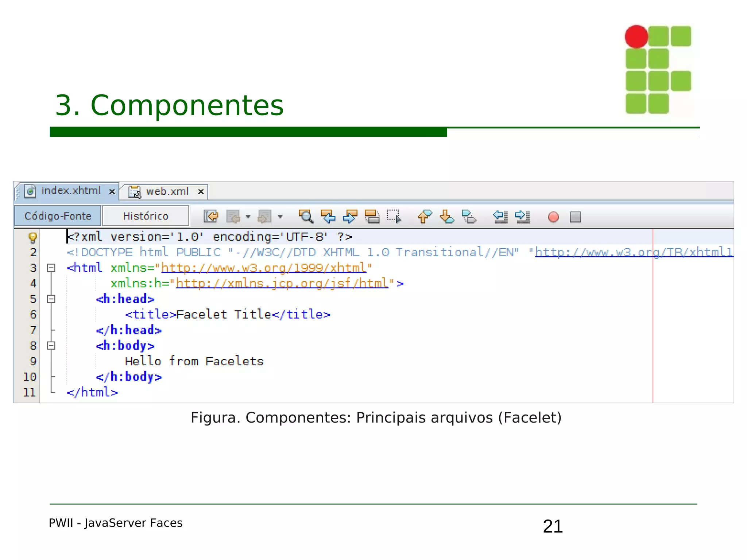Toggle Rectangular Selection icon

click(x=394, y=217)
